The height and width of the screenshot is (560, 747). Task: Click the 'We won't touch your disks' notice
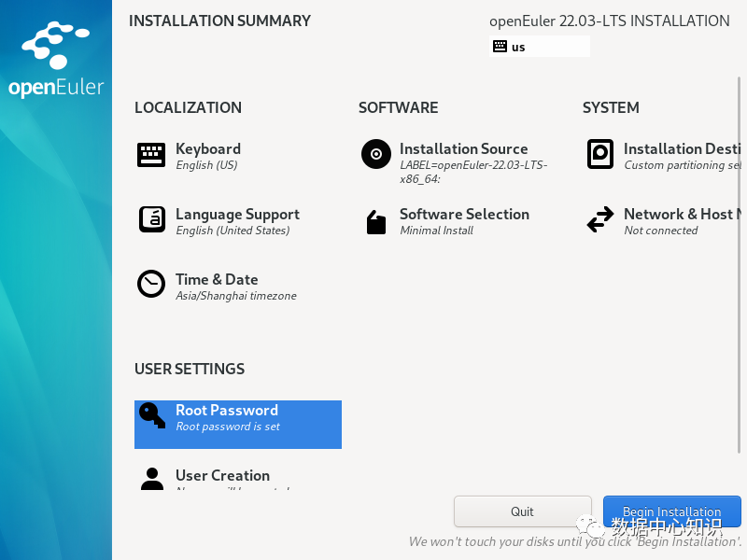pyautogui.click(x=575, y=542)
